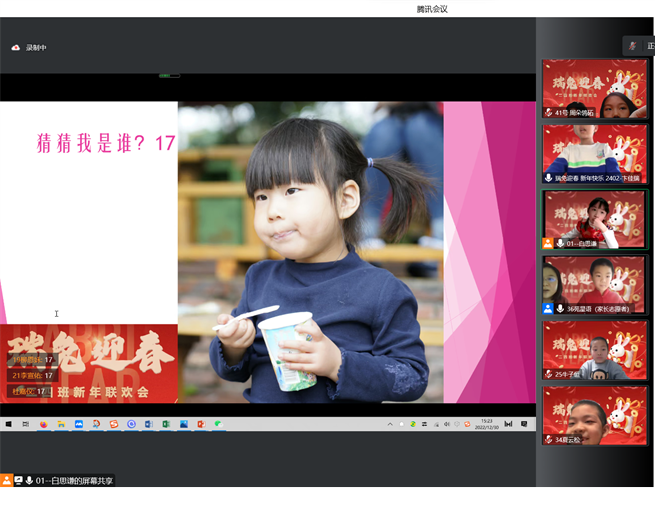Viewport: 655px width, 513px height.
Task: Click the 录制中 recording status label
Action: coord(36,48)
